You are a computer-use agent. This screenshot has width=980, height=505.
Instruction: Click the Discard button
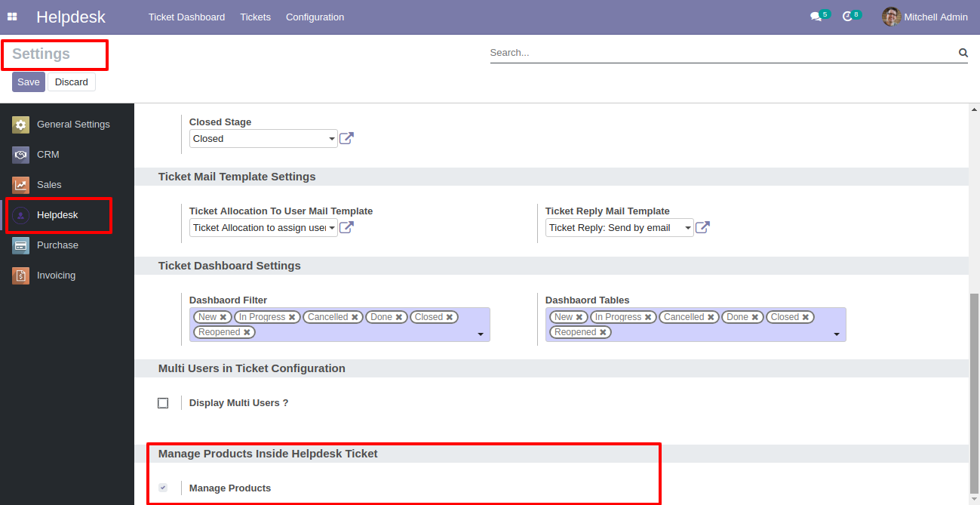(x=72, y=82)
